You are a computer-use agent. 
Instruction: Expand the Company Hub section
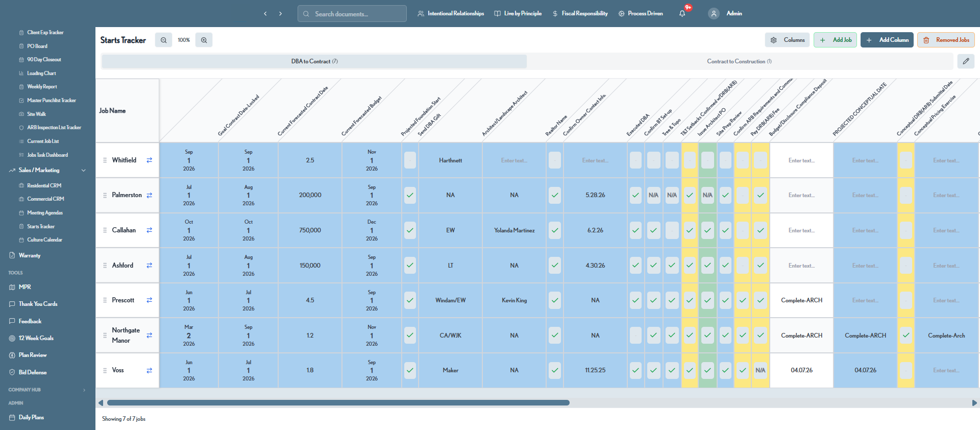(84, 390)
